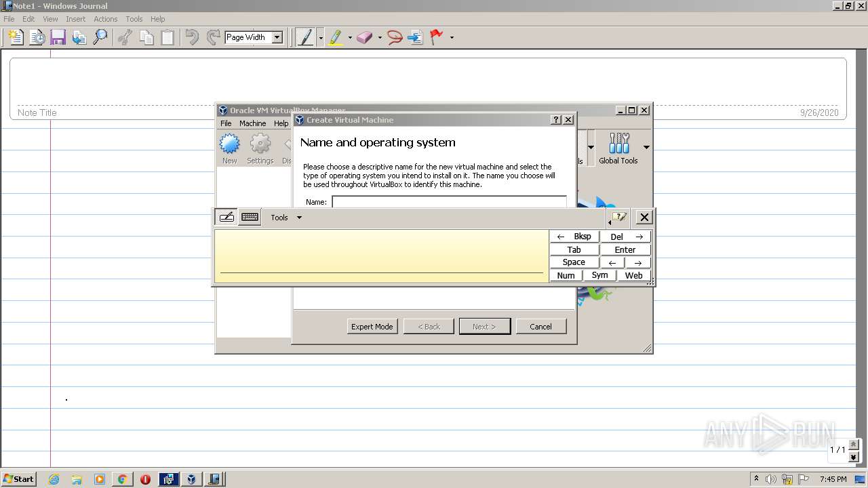The width and height of the screenshot is (868, 488).
Task: Open the Sym symbols pad on Input Panel
Action: (x=599, y=275)
